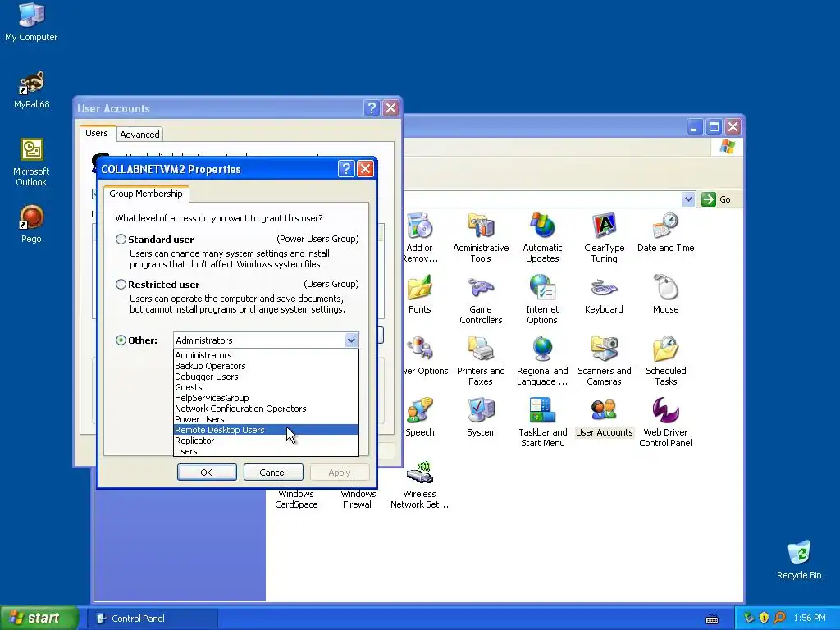This screenshot has height=630, width=840.
Task: Choose Replicator from the group list
Action: click(x=267, y=441)
